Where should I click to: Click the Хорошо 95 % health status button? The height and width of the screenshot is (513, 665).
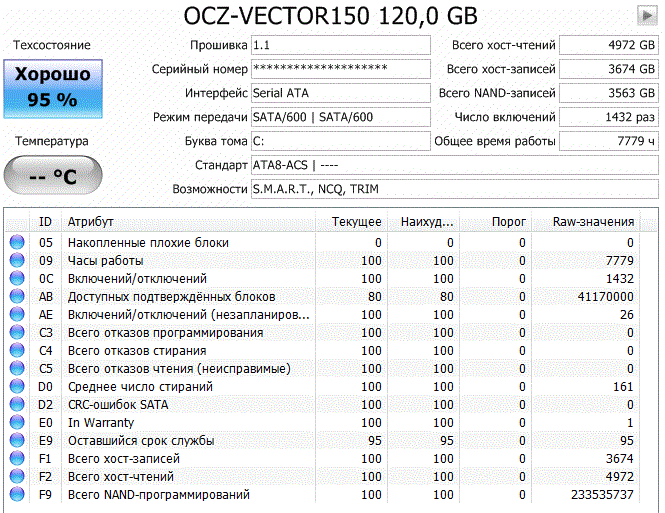tap(53, 89)
